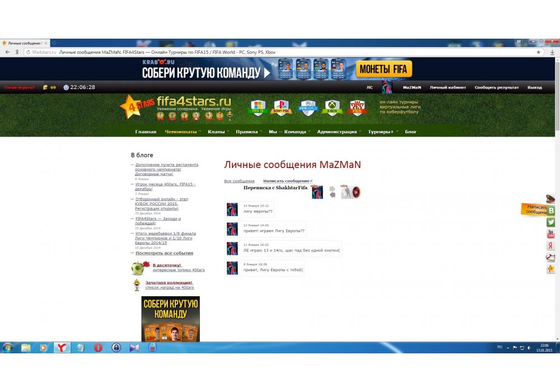Click the page reload icon in address bar
This screenshot has height=392, width=560.
(28, 52)
